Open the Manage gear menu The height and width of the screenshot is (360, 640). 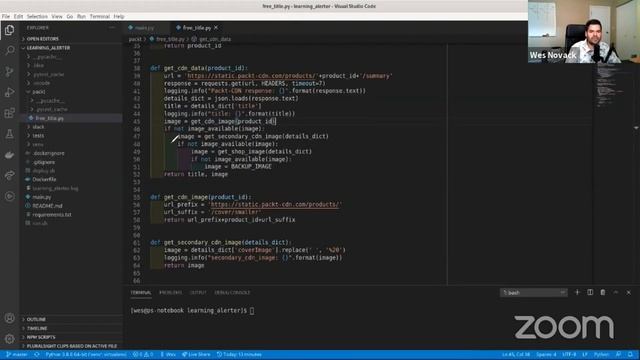click(9, 338)
